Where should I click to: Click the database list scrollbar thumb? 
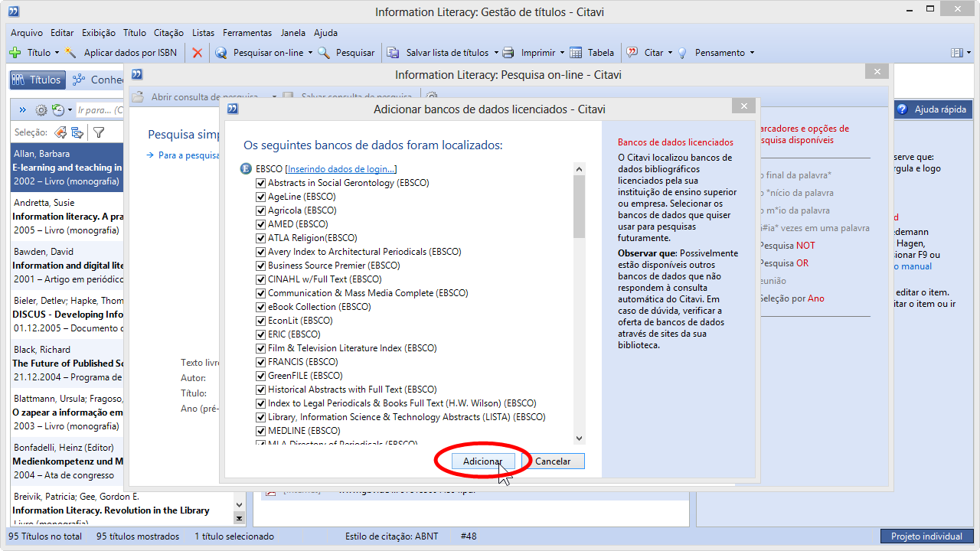tap(579, 207)
